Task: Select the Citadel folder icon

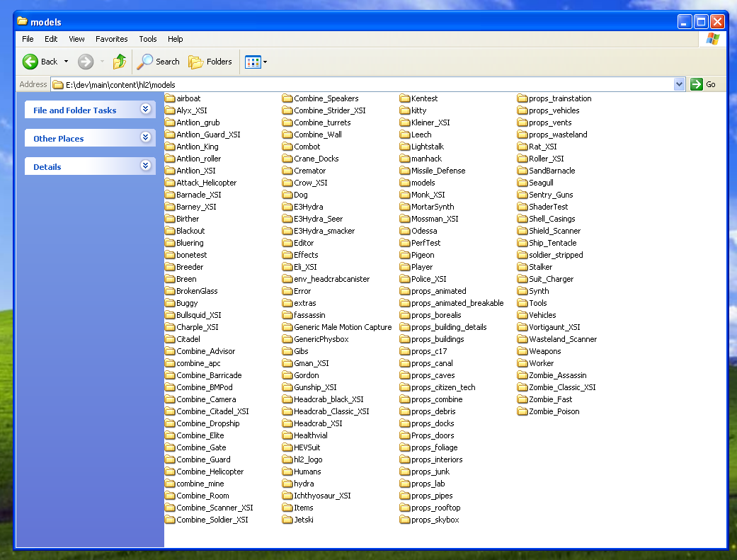Action: coord(170,339)
